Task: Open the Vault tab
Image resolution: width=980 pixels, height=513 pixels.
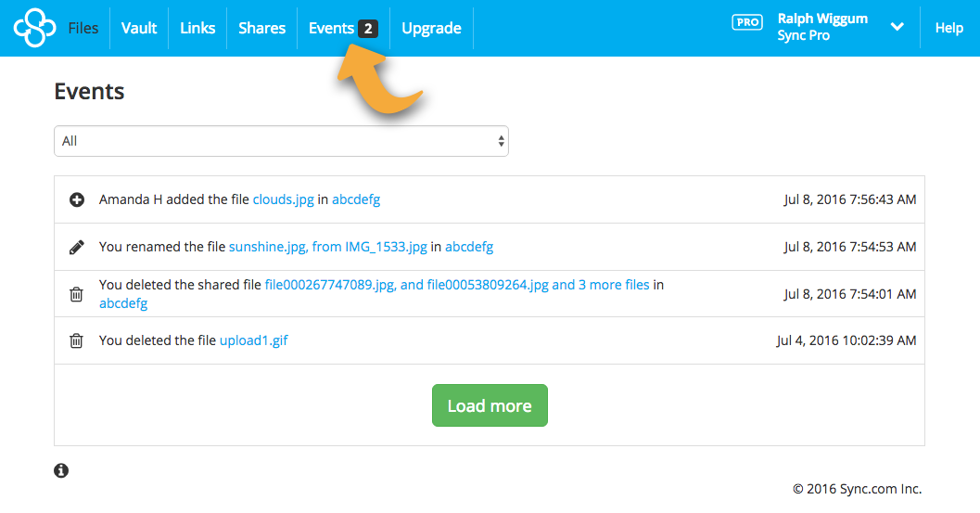Action: pyautogui.click(x=139, y=28)
